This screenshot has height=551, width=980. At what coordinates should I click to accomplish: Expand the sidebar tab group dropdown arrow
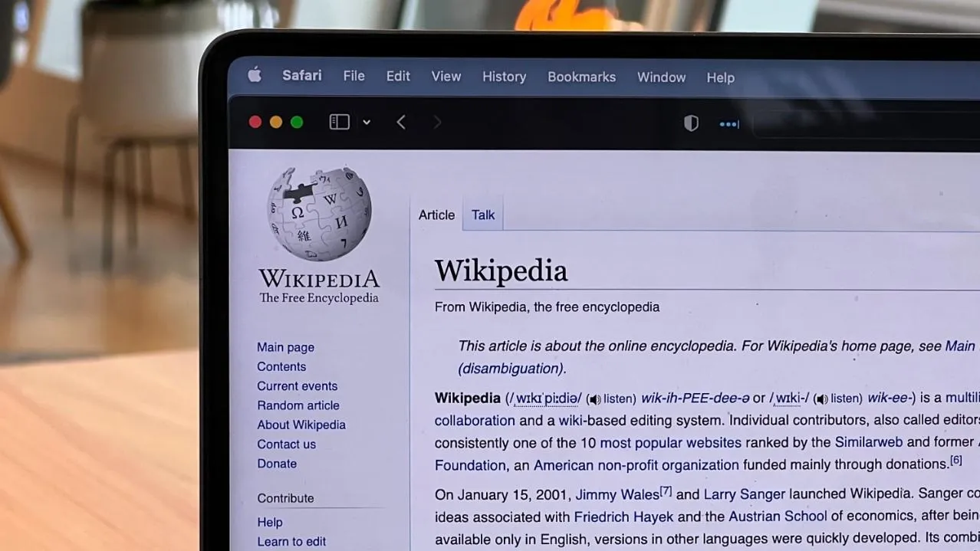[x=367, y=123]
